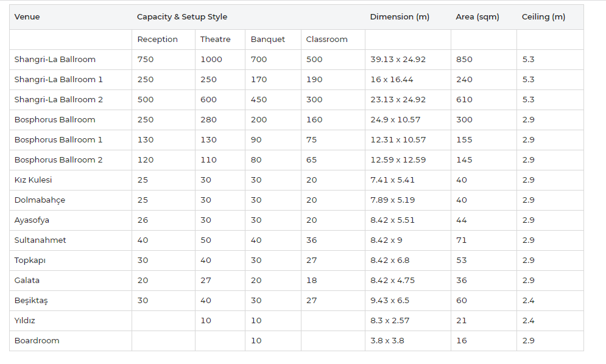This screenshot has width=606, height=364.
Task: Select the Classroom sub-header cell
Action: click(x=326, y=40)
